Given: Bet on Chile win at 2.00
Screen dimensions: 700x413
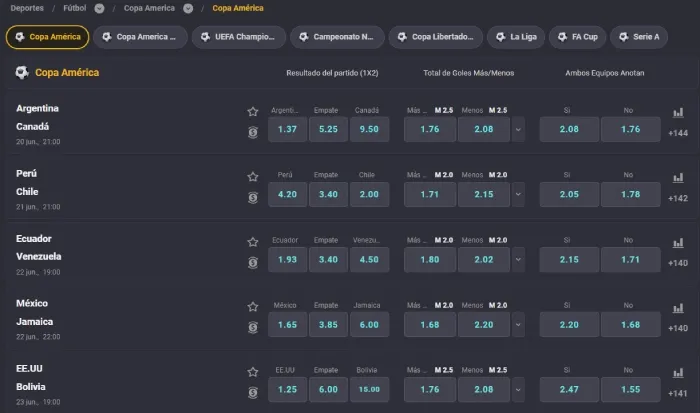Looking at the screenshot, I should coord(369,194).
